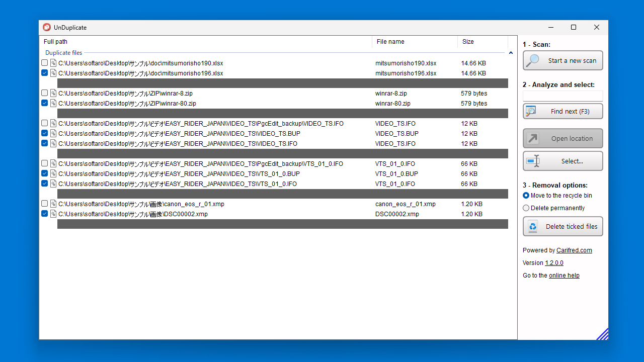Click file icon beside winrar-80.zip path
The height and width of the screenshot is (362, 644).
point(53,103)
